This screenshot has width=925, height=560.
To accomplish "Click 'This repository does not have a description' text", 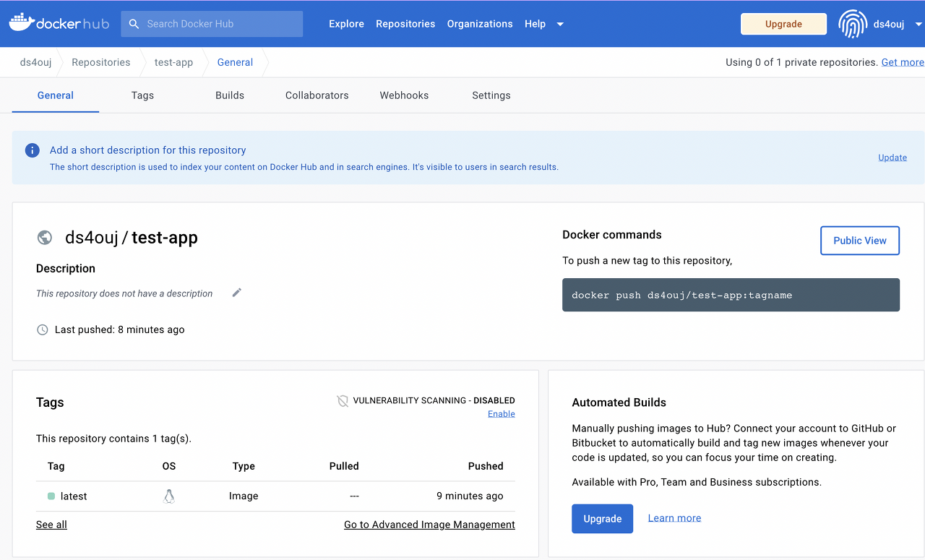I will pyautogui.click(x=124, y=293).
